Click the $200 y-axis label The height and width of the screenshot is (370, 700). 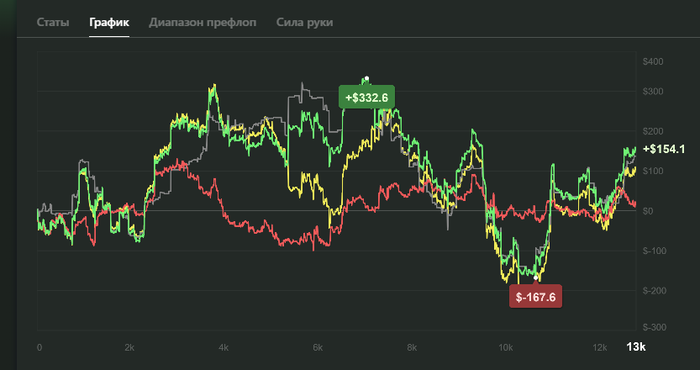[653, 131]
